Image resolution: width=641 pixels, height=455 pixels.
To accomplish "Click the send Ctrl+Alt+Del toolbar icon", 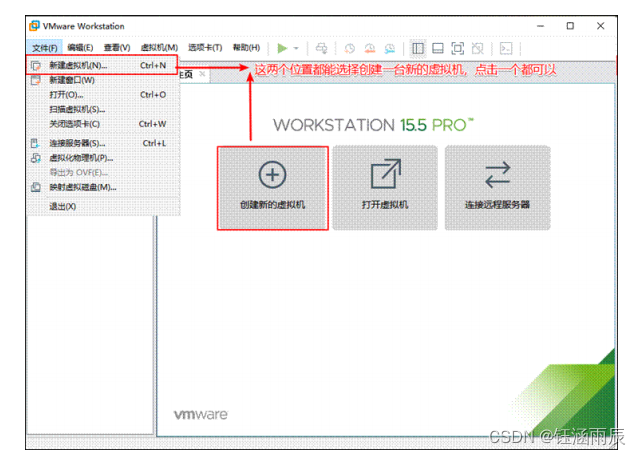I will point(321,49).
